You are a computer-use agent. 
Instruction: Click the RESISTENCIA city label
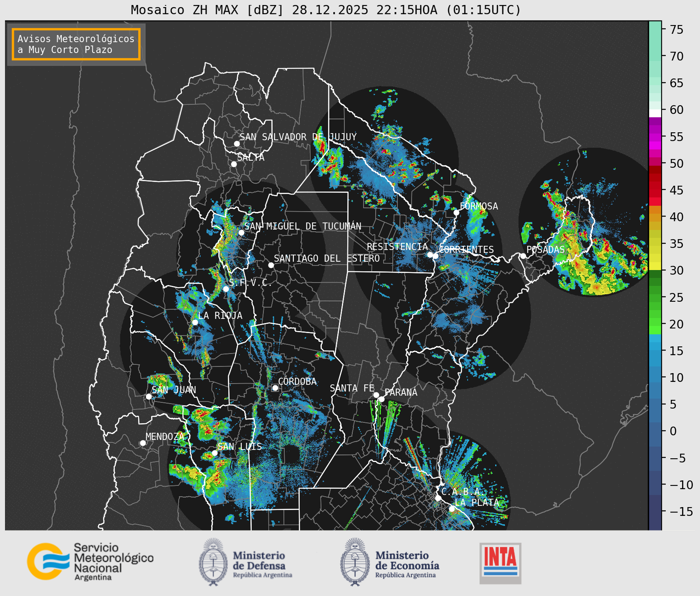(397, 247)
